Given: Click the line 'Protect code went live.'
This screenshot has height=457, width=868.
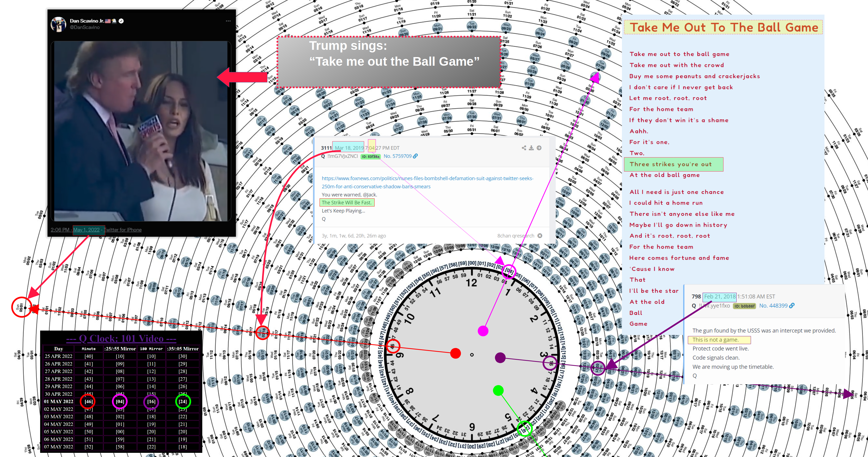Looking at the screenshot, I should (720, 349).
